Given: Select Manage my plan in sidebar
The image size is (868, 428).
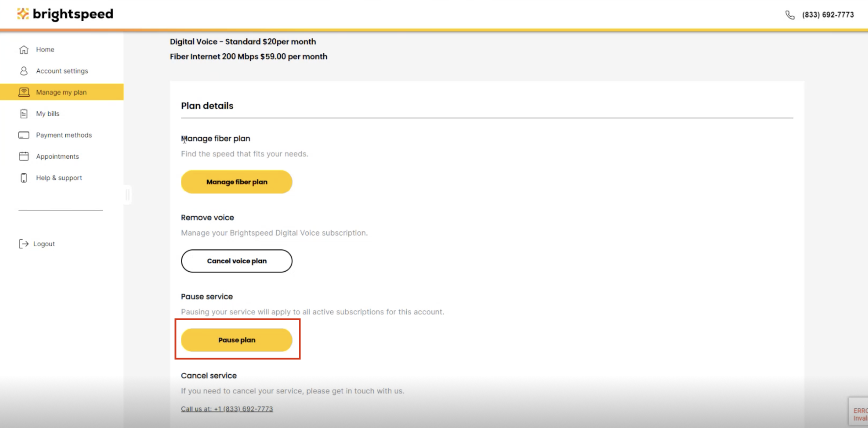Looking at the screenshot, I should pos(61,92).
